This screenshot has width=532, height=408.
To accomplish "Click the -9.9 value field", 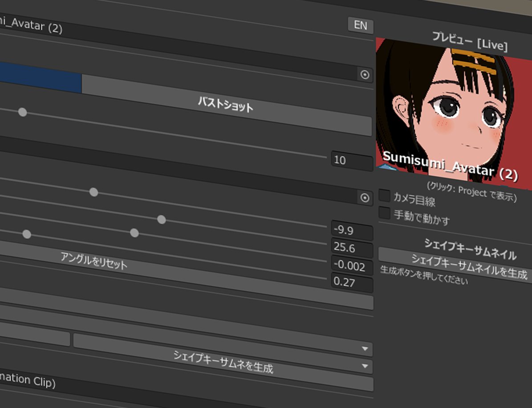I will (x=352, y=230).
